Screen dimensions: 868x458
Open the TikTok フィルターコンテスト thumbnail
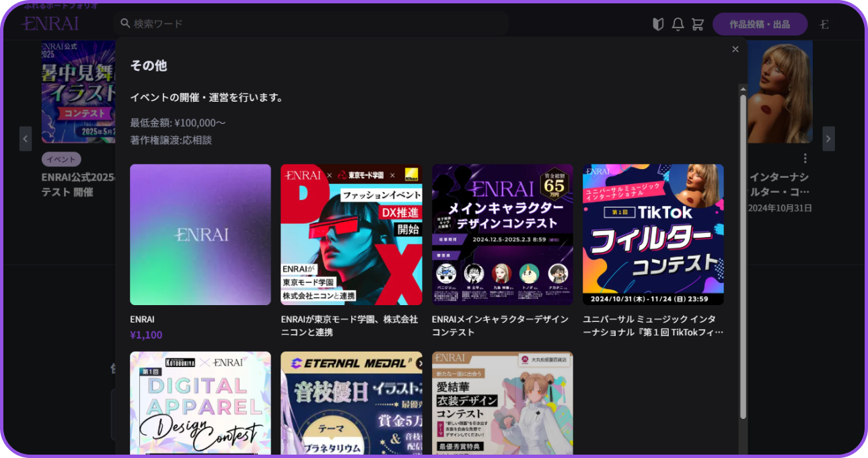(x=653, y=234)
